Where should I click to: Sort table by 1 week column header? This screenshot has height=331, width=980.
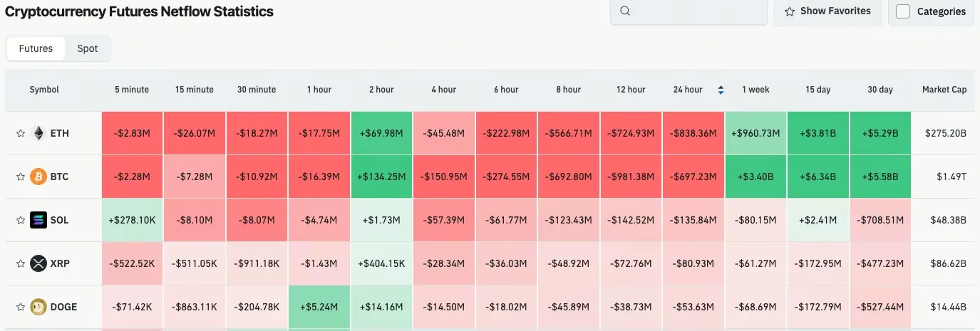pyautogui.click(x=755, y=90)
